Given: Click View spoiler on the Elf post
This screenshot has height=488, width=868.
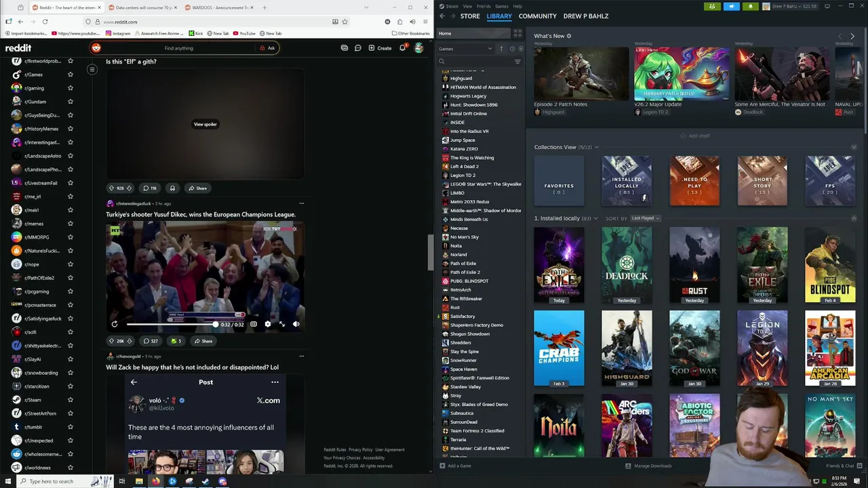Looking at the screenshot, I should pyautogui.click(x=205, y=124).
